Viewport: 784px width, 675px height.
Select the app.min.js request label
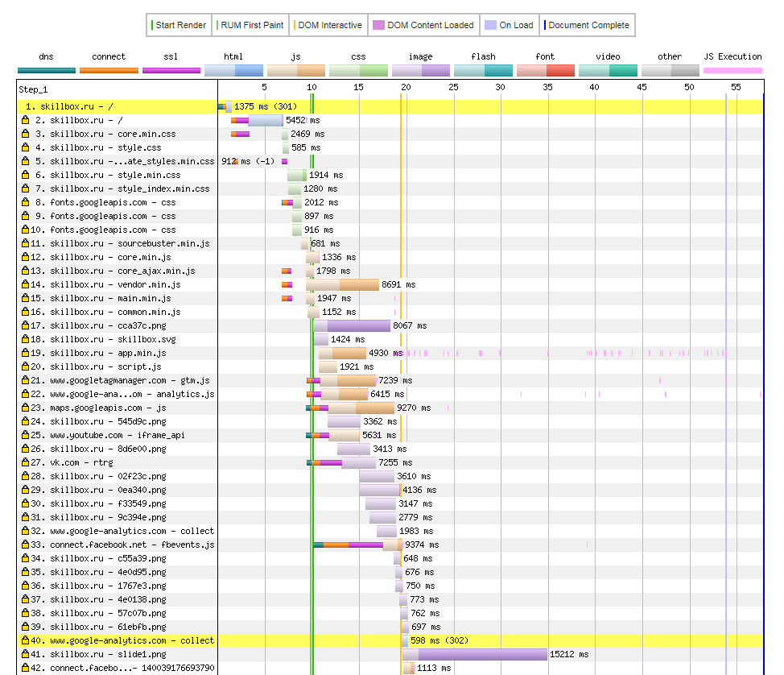pos(108,353)
